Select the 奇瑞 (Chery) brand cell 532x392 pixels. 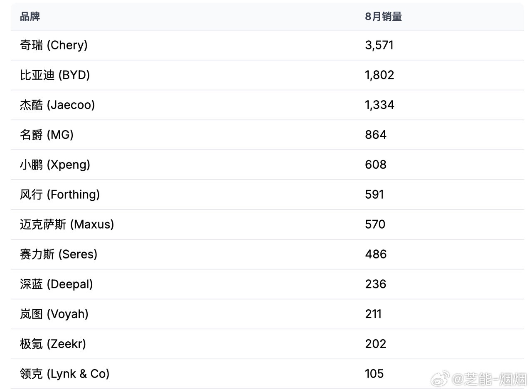pos(54,45)
